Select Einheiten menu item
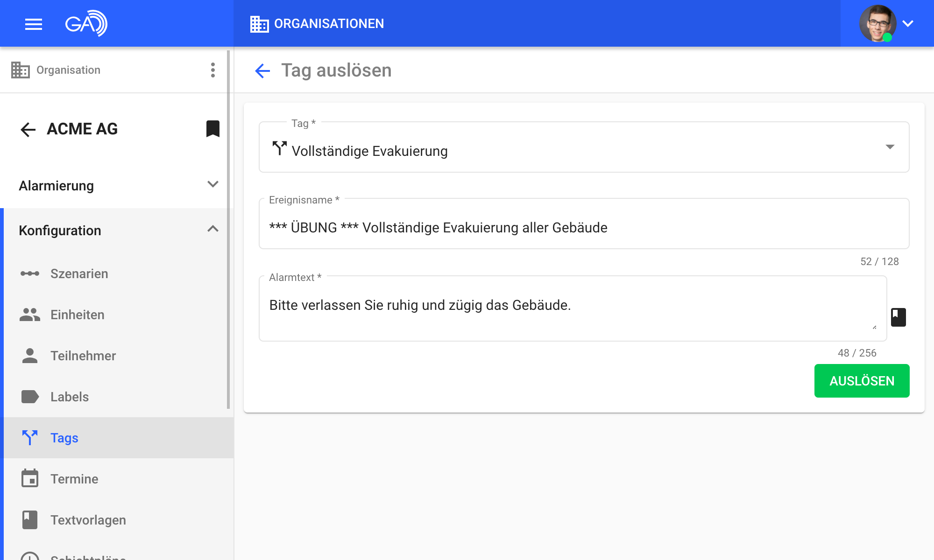 pos(78,315)
